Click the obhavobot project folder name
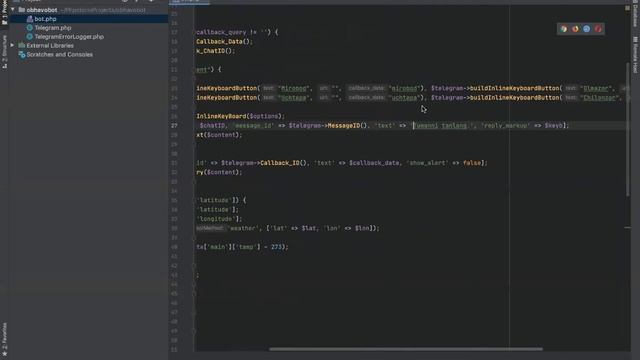 (42, 10)
